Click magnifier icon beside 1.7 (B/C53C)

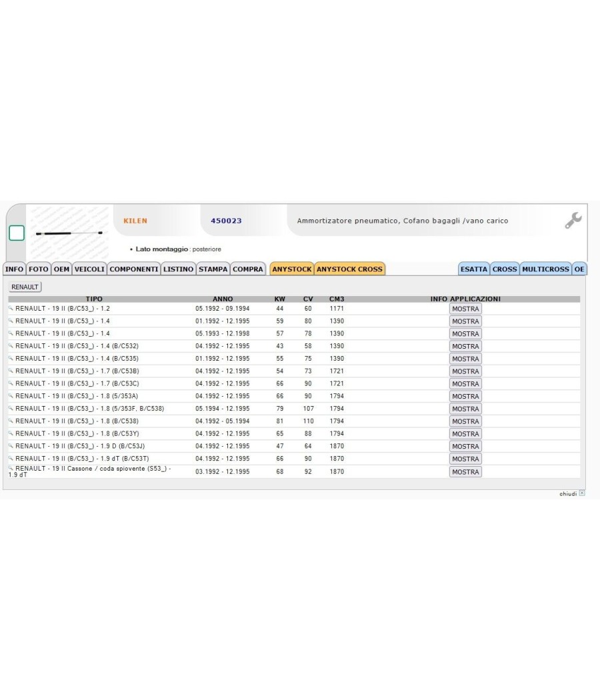coord(11,383)
